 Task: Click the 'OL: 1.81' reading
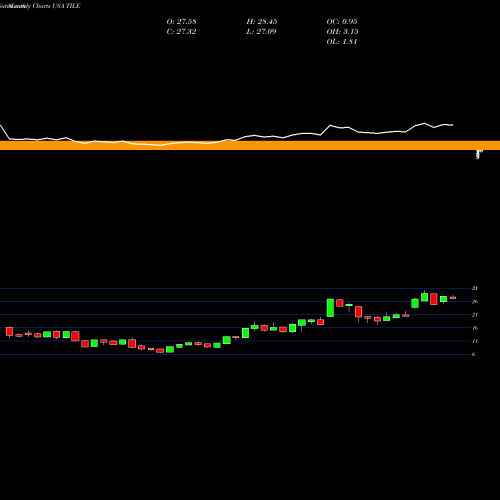(x=342, y=42)
